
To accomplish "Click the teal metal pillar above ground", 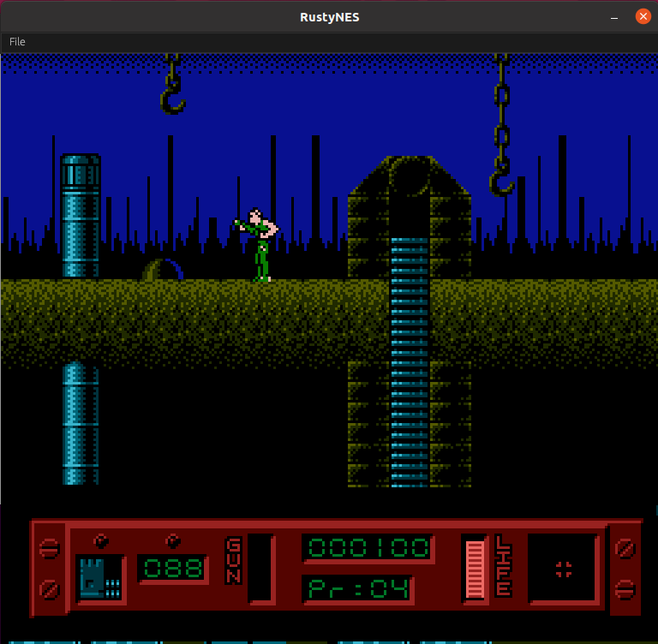I will 81,216.
